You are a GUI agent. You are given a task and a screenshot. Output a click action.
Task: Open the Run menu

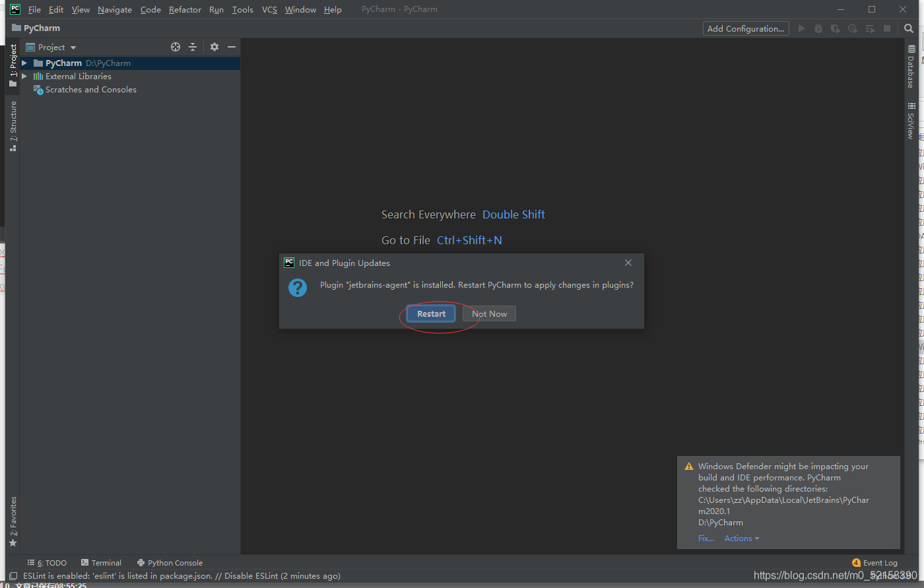[x=216, y=9]
